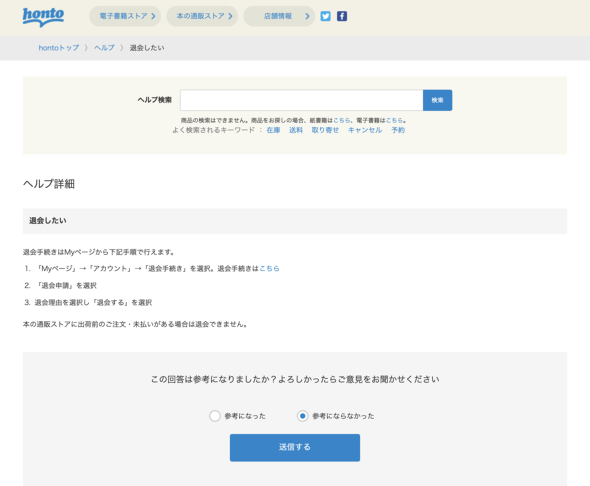
Task: Open the Twitter icon link
Action: coord(325,16)
